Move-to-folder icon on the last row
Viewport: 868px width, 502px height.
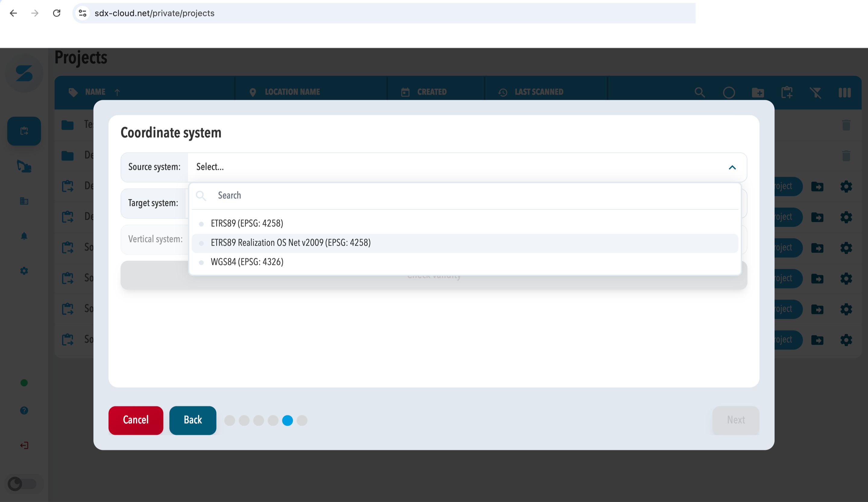[x=817, y=340]
